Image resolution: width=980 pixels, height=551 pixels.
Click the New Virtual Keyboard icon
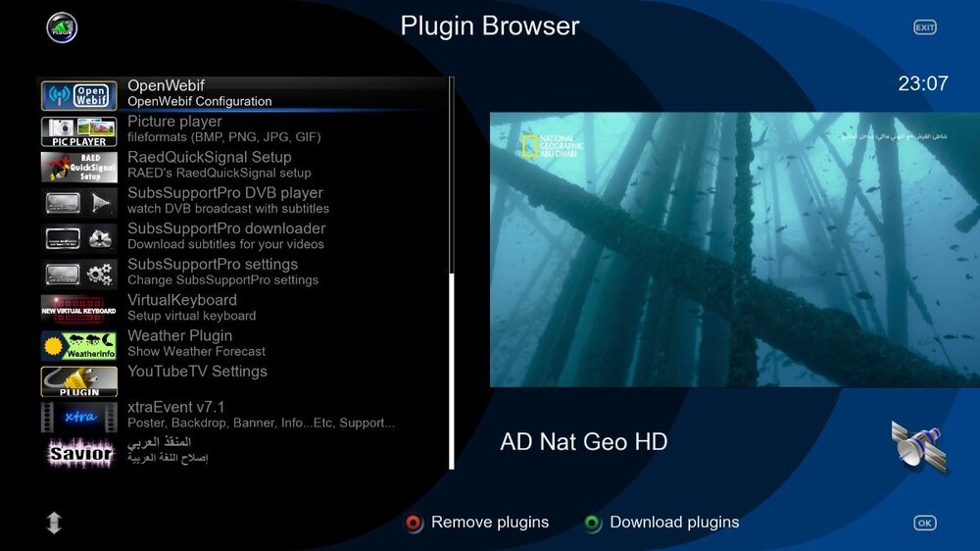78,310
